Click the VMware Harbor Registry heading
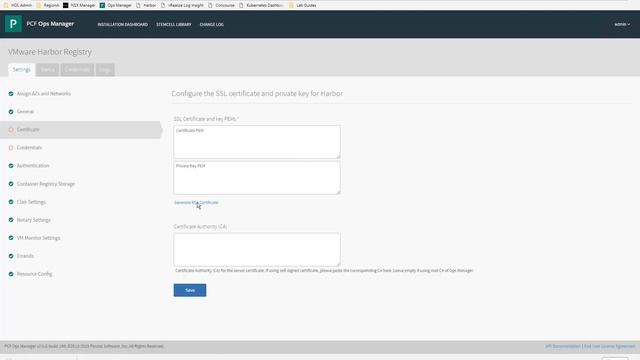 50,52
